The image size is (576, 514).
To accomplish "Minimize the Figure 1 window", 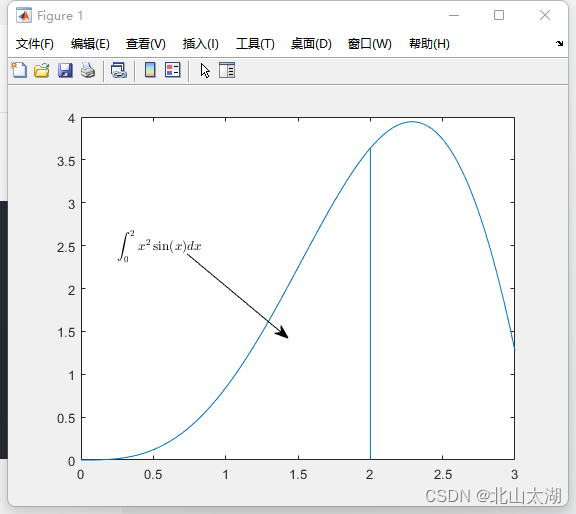I will click(454, 15).
